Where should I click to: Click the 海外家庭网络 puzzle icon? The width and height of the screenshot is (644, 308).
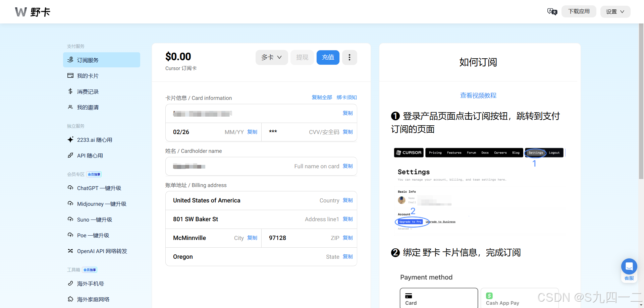click(70, 299)
